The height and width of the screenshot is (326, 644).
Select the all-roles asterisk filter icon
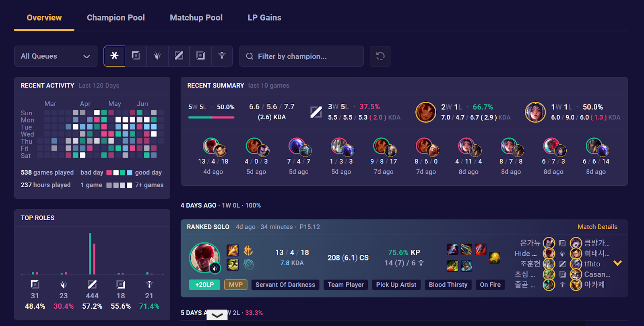pos(114,56)
